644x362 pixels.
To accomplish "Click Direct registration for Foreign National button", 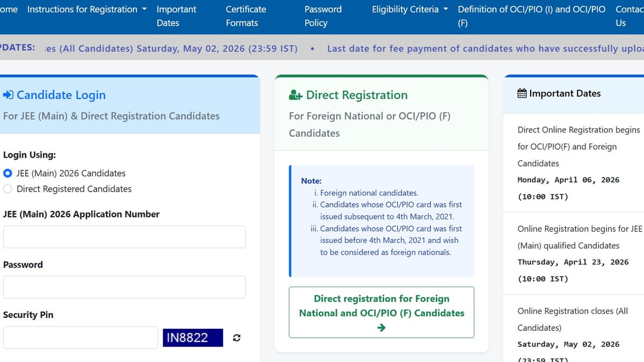I will tap(382, 312).
